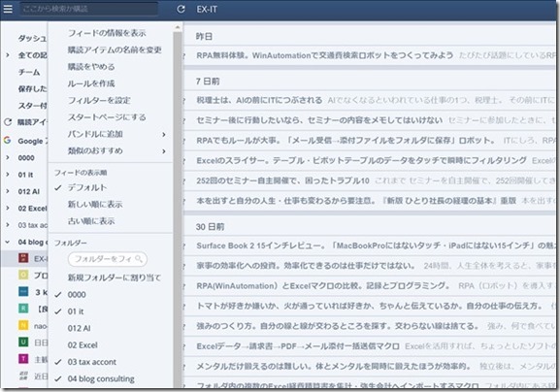Open article RPA(WinAutomation)とExcelマクロの比較
This screenshot has height=392, width=560.
pyautogui.click(x=323, y=285)
